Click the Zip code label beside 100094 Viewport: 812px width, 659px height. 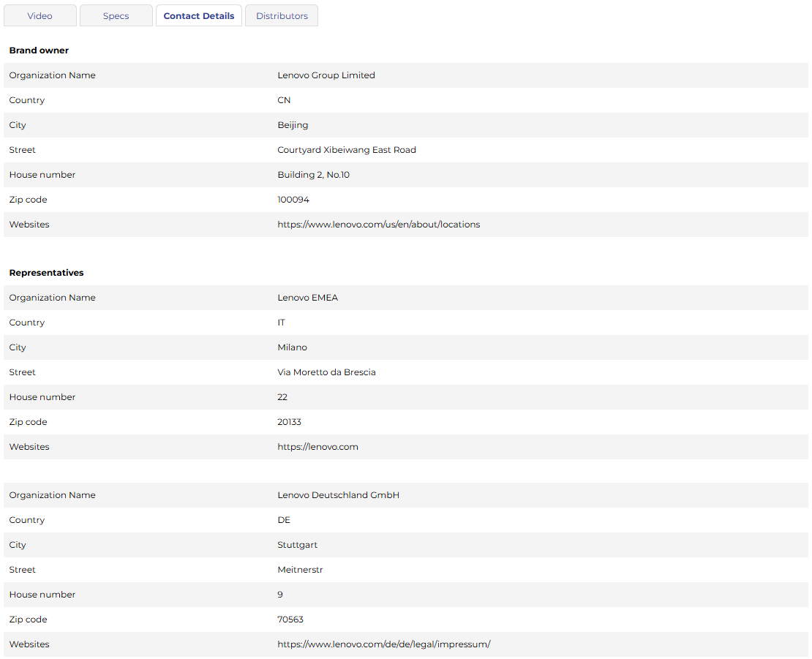[x=28, y=199]
